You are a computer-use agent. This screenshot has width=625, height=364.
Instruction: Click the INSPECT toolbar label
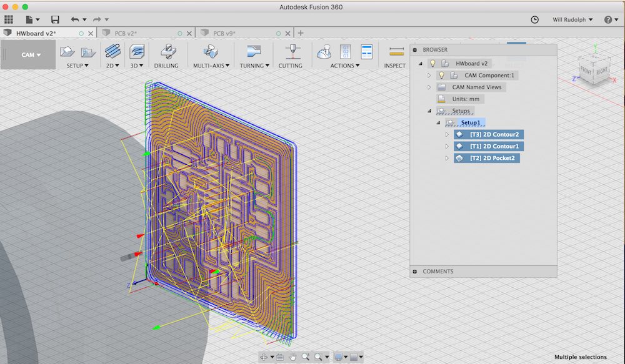(394, 66)
